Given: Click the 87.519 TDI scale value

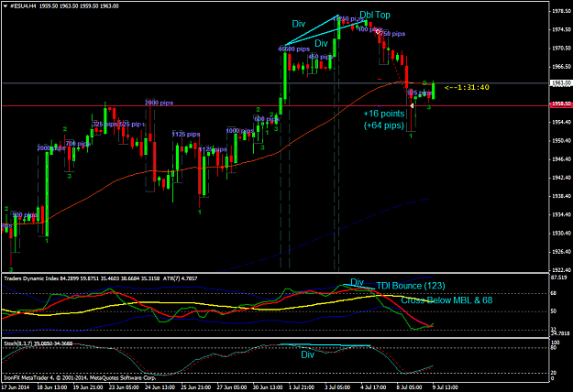Looking at the screenshot, I should point(558,278).
